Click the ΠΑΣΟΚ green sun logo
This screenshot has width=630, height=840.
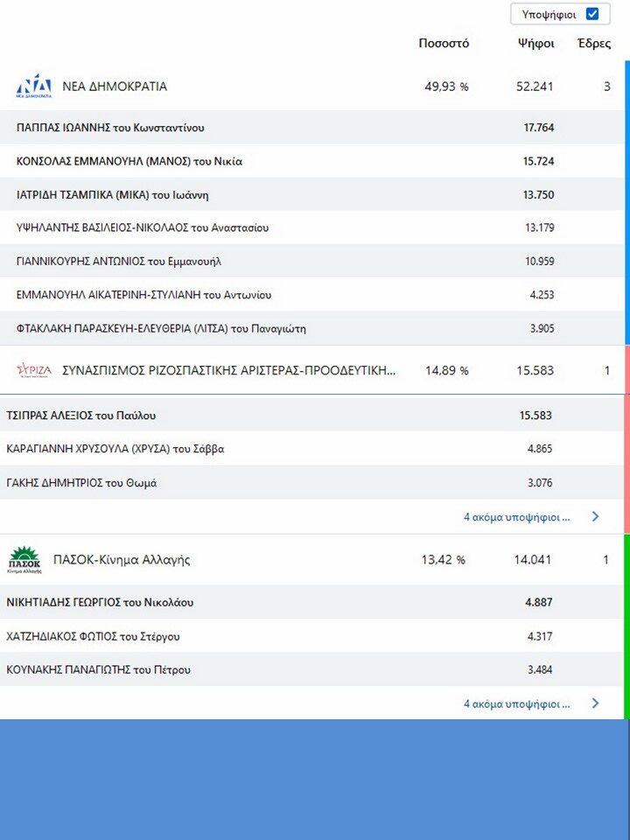point(24,559)
